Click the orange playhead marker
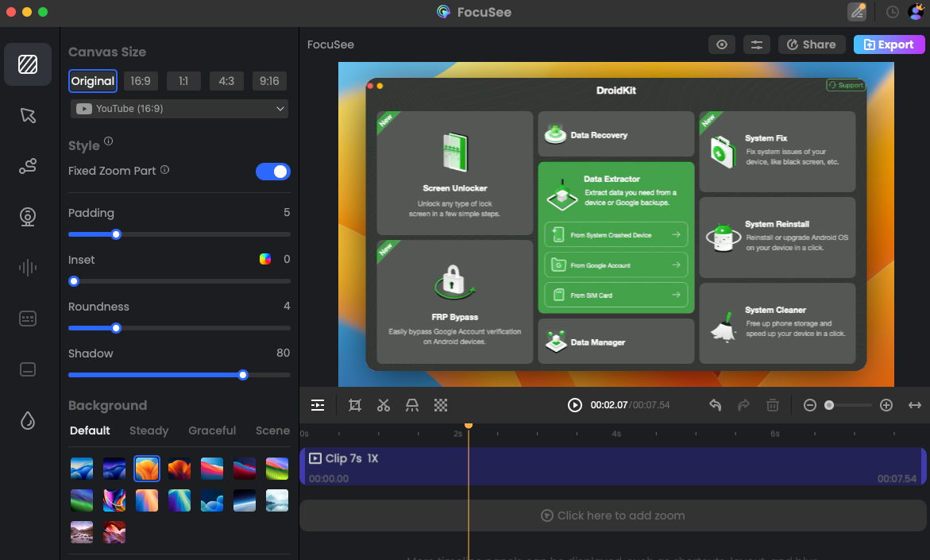 469,425
